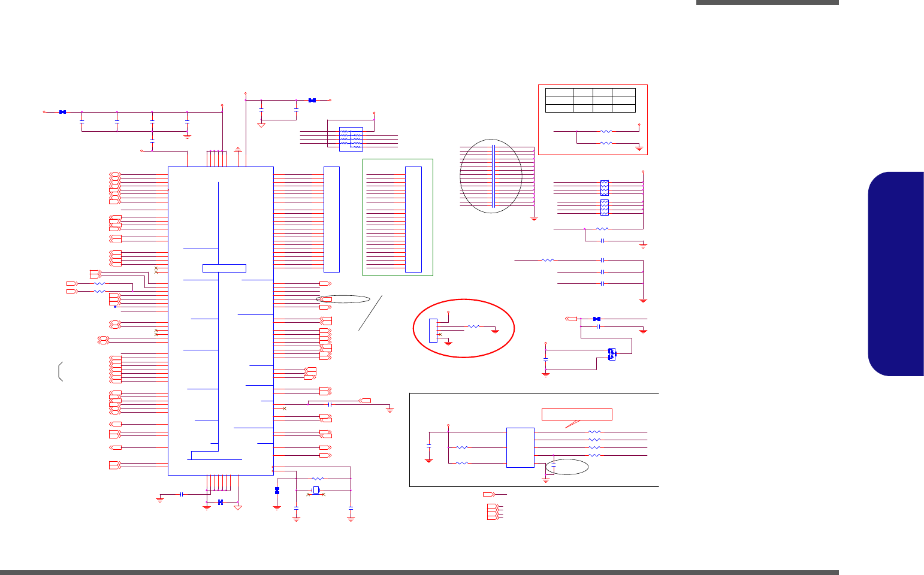Select the resistor inside the red ellipse
This screenshot has height=575, width=924.
tap(473, 326)
